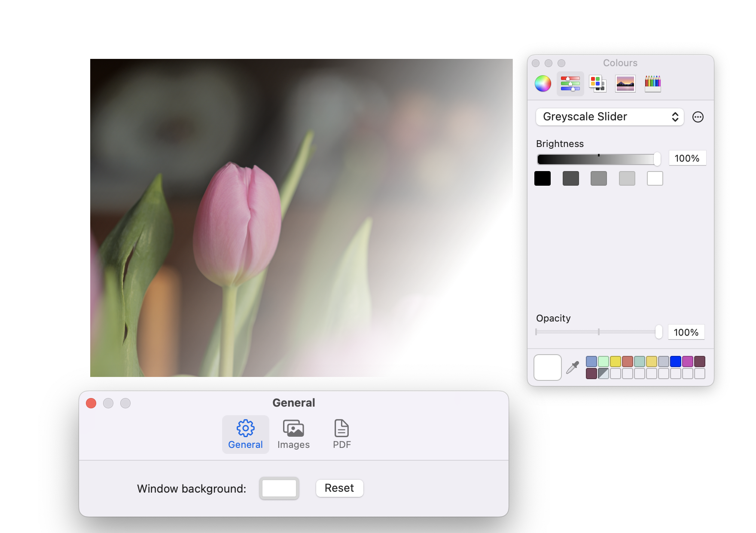This screenshot has width=756, height=533.
Task: Select the magenta purple saved swatch
Action: pos(688,361)
